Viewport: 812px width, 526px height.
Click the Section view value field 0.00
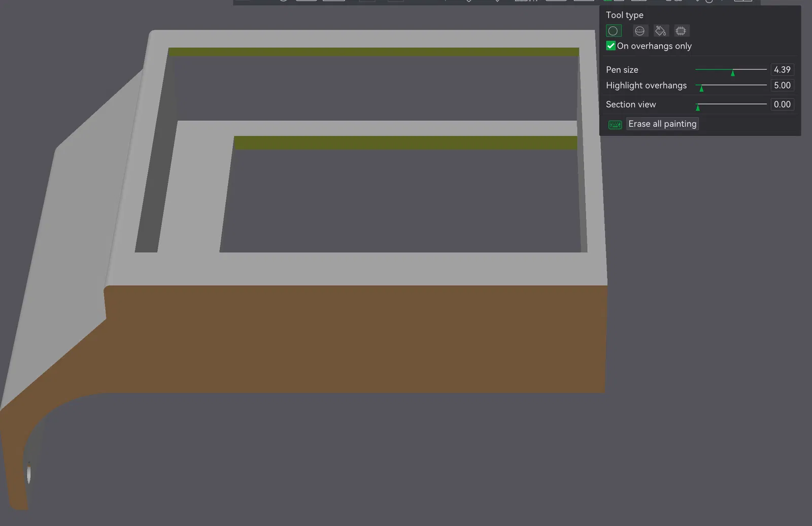pos(782,104)
